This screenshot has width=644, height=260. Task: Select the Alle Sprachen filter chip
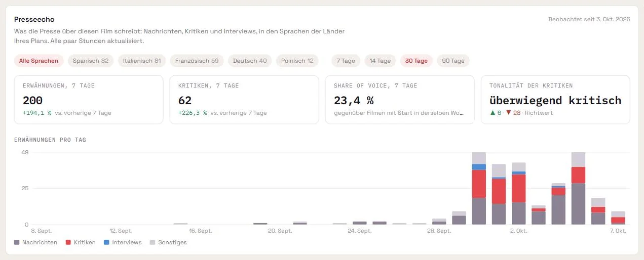39,61
